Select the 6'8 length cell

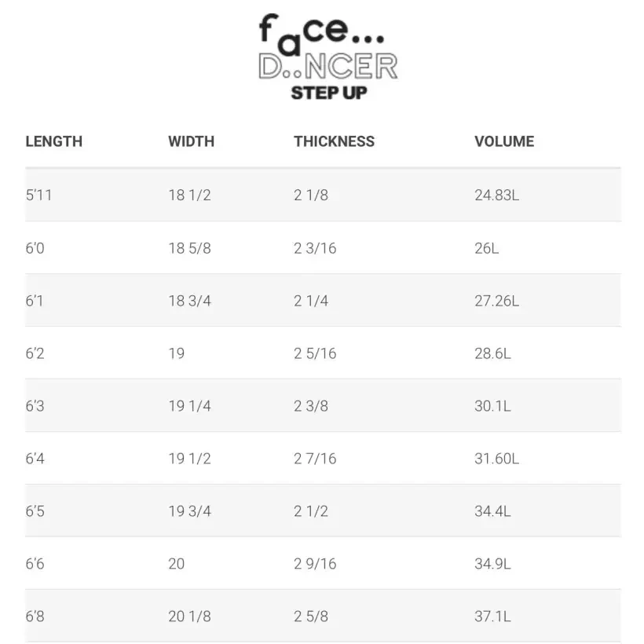click(35, 617)
